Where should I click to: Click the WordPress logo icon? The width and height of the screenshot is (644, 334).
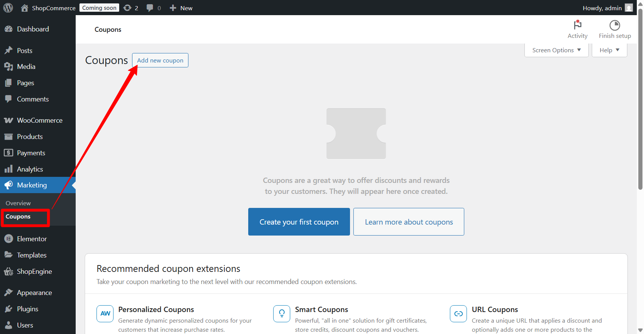[8, 8]
